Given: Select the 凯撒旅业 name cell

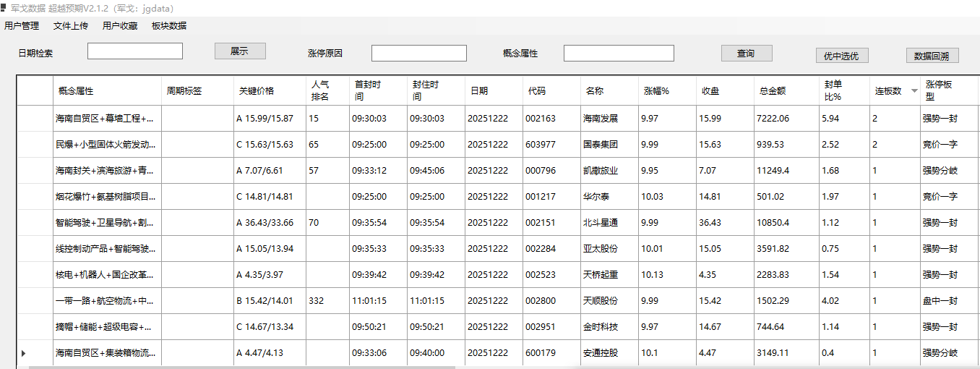Looking at the screenshot, I should (x=609, y=171).
